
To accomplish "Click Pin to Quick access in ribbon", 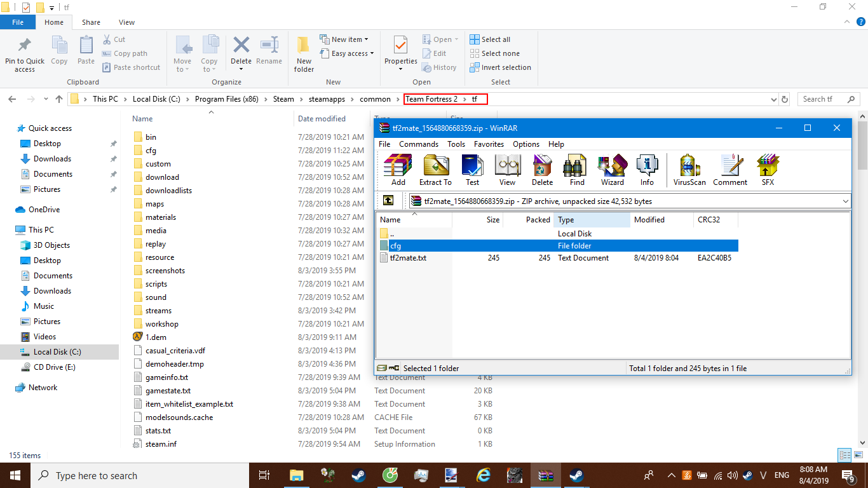I will tap(25, 55).
